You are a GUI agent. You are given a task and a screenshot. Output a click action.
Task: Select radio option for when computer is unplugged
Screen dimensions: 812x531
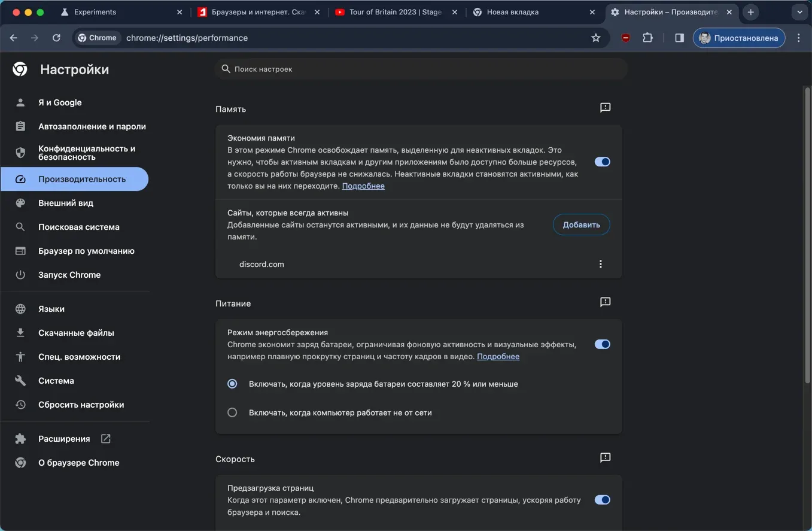232,412
